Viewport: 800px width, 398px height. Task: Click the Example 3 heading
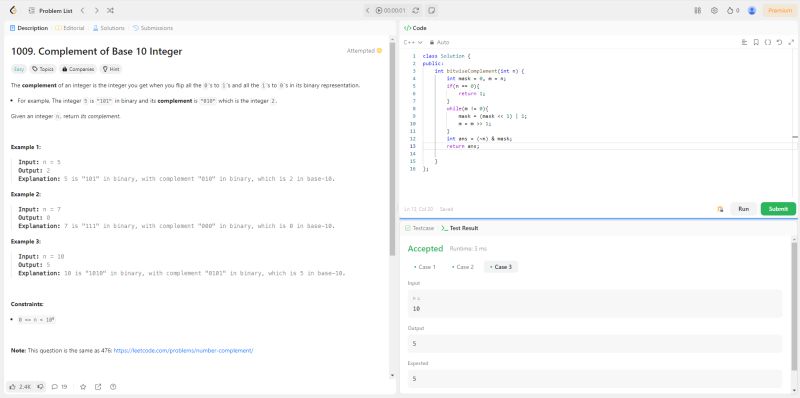pos(26,241)
